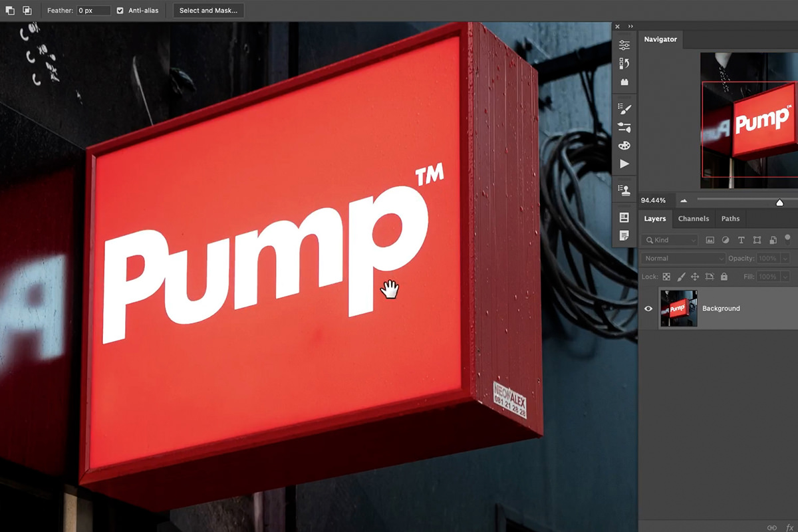Select the intersect with selection mode icon
Screen dimensions: 798x532
27,11
